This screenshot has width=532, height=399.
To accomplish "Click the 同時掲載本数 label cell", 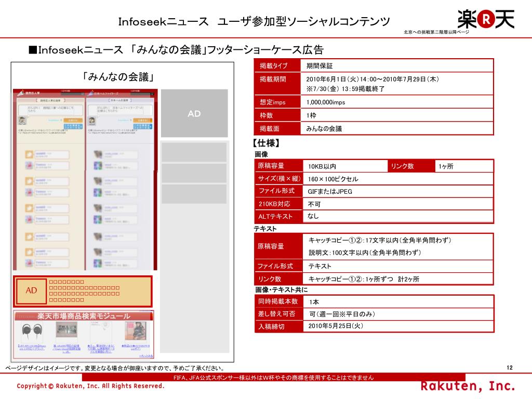I will click(278, 301).
